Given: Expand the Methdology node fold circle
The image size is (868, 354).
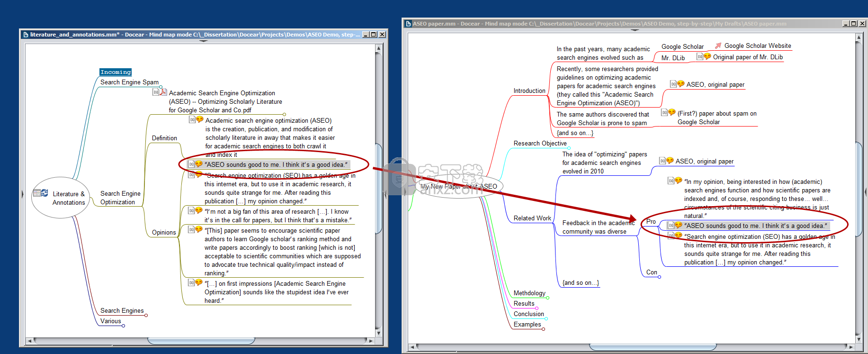Looking at the screenshot, I should click(x=547, y=298).
